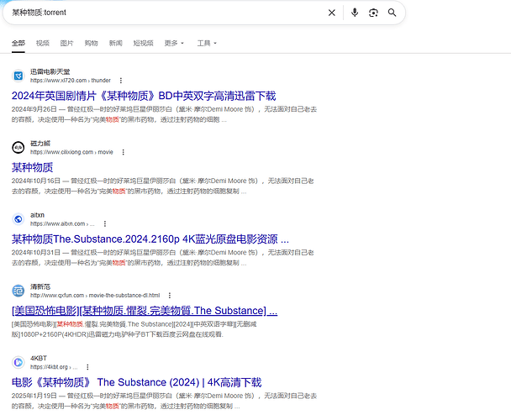Click the 迅雷电影天堂 site favicon
This screenshot has width=511, height=420.
click(x=18, y=76)
